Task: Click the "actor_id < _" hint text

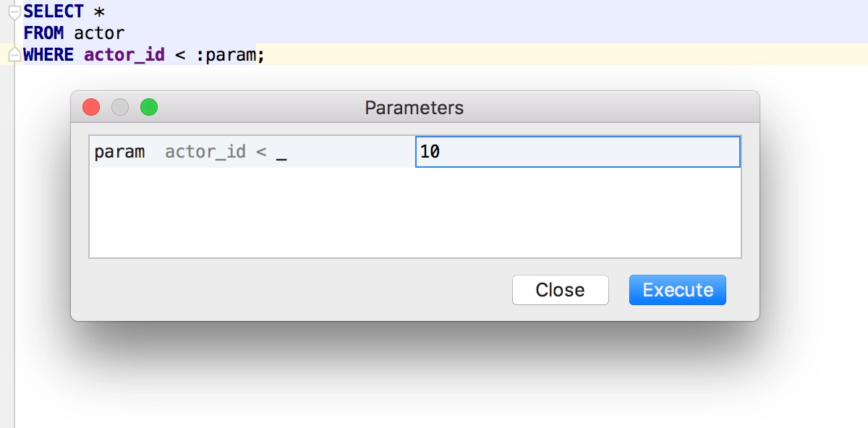Action: (x=226, y=153)
